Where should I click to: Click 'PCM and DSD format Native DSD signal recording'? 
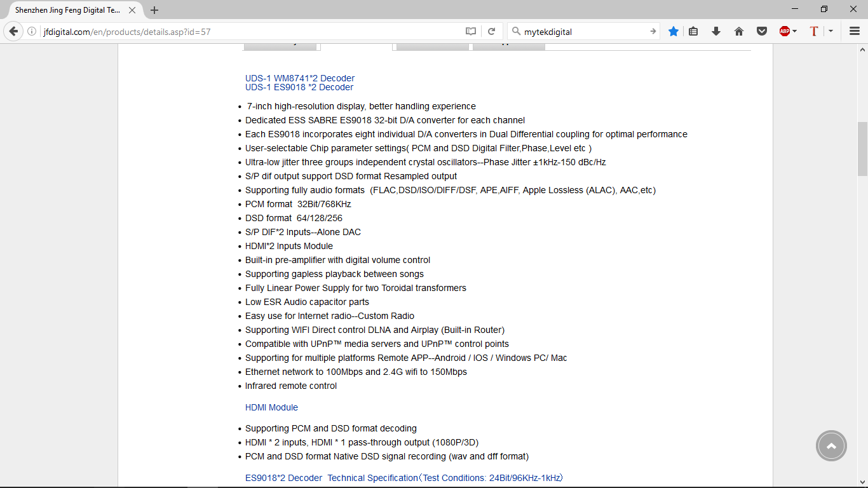[x=387, y=456]
